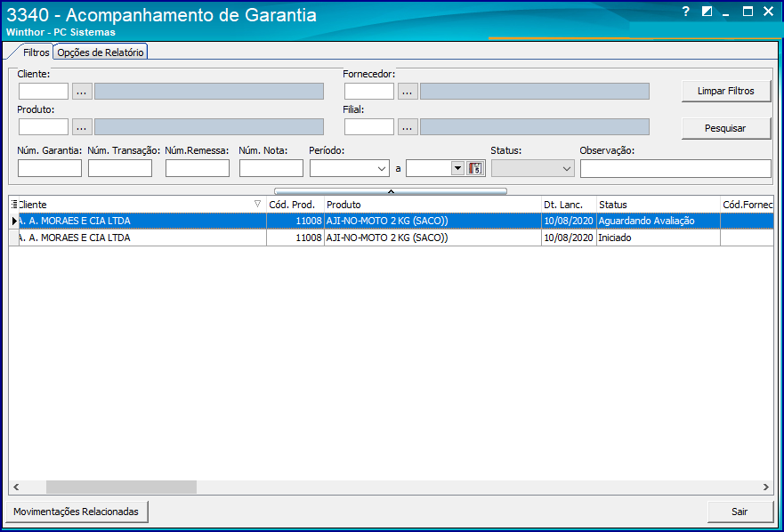Focus the Fornecedor code input field
This screenshot has width=784, height=532.
369,92
